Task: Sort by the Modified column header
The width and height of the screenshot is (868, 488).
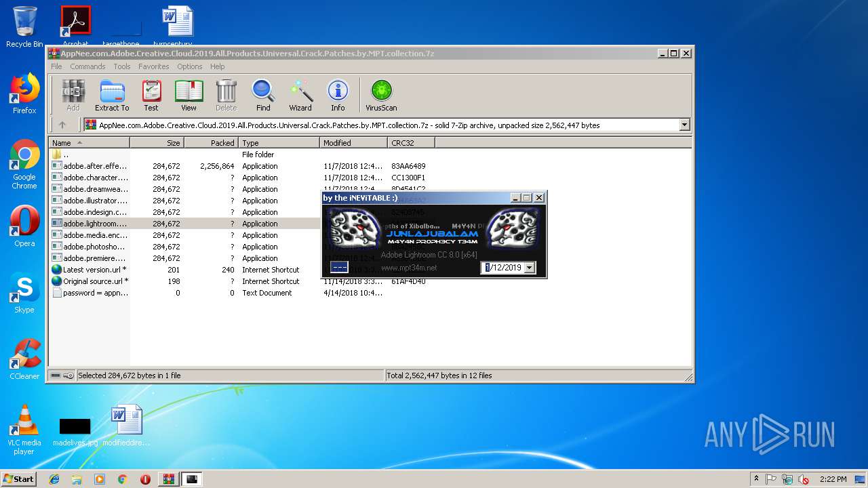Action: point(353,143)
